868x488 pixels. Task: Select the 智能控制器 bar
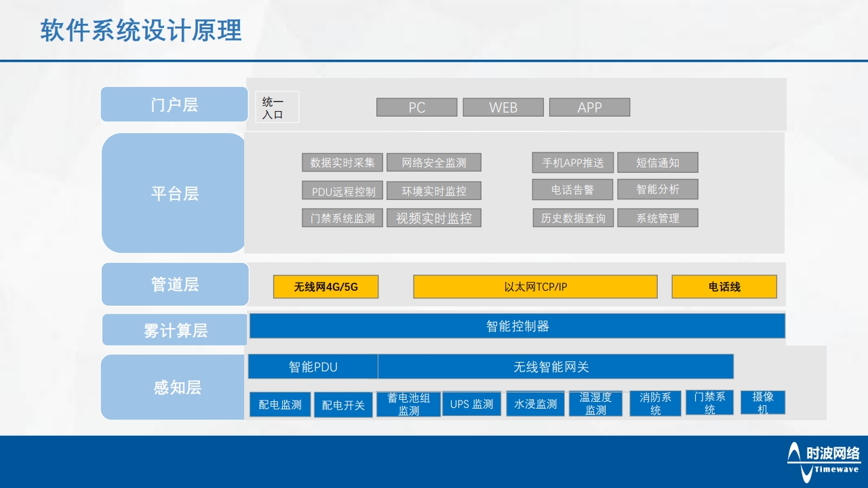[517, 326]
